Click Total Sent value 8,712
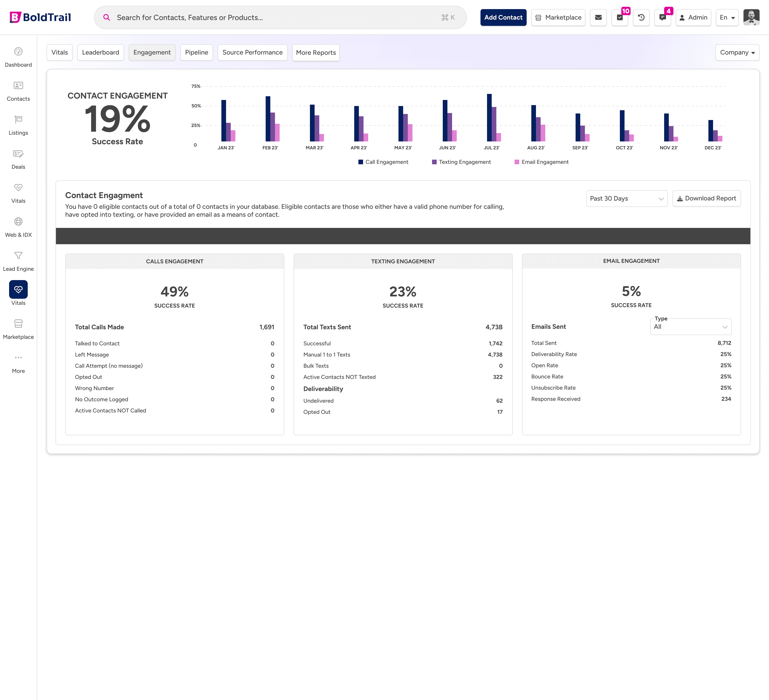 (x=724, y=343)
